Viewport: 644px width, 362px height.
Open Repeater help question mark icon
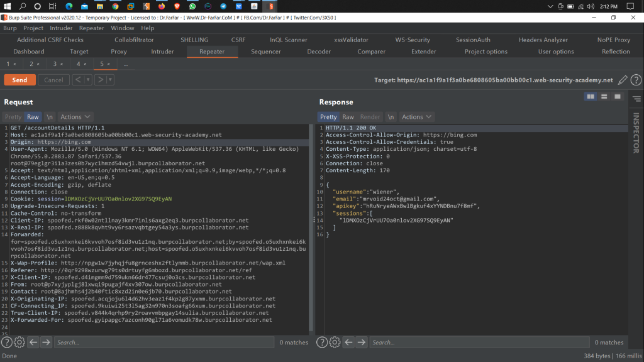coord(636,80)
